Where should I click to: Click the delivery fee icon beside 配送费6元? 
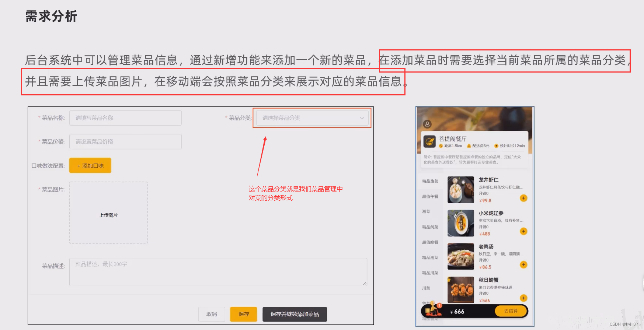click(x=469, y=146)
